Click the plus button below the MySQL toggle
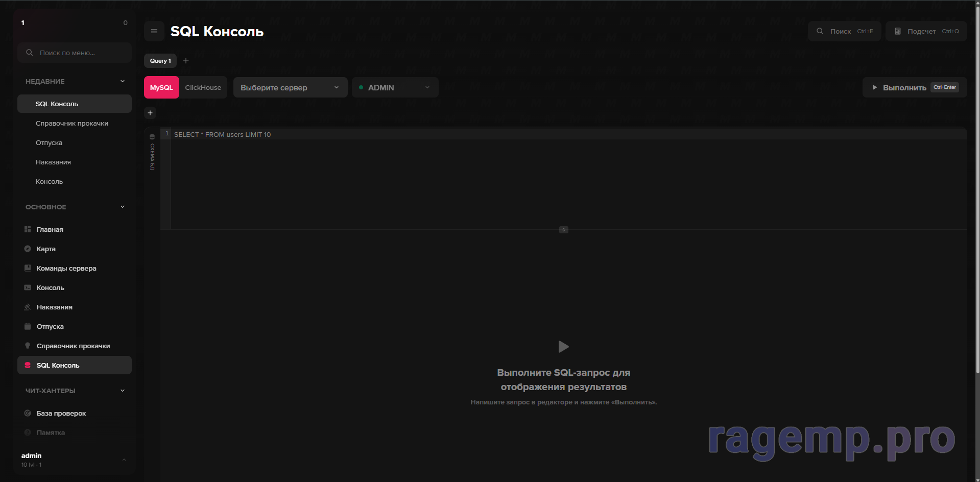This screenshot has width=980, height=482. coord(150,113)
